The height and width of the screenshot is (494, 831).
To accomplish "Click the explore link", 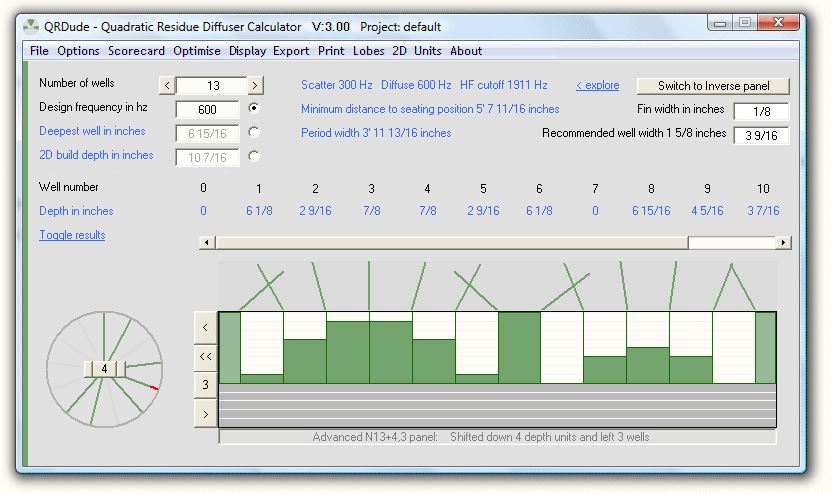I will 597,85.
